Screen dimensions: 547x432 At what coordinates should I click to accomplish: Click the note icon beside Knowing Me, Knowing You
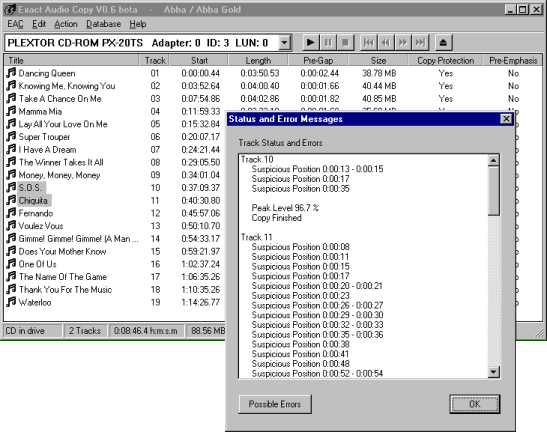(11, 85)
